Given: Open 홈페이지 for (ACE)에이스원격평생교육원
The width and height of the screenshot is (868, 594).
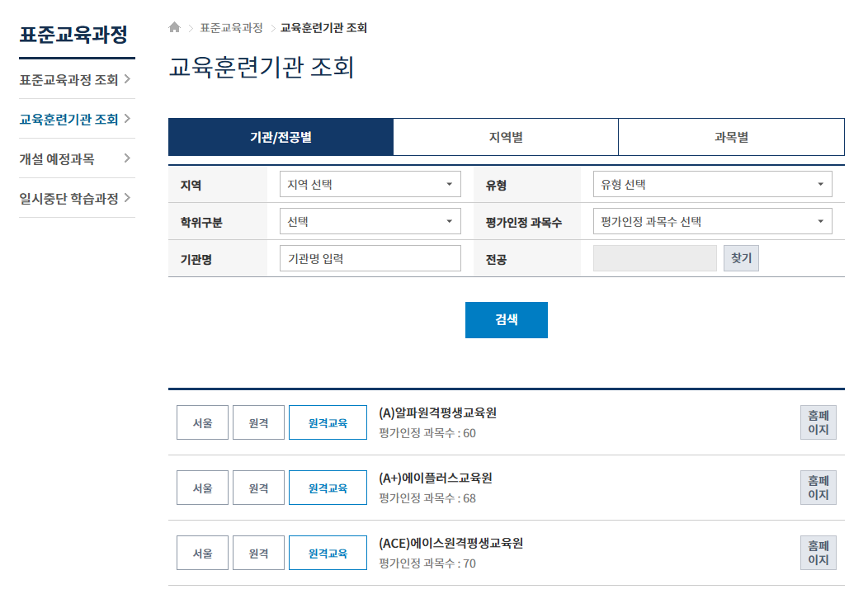Looking at the screenshot, I should pos(818,553).
